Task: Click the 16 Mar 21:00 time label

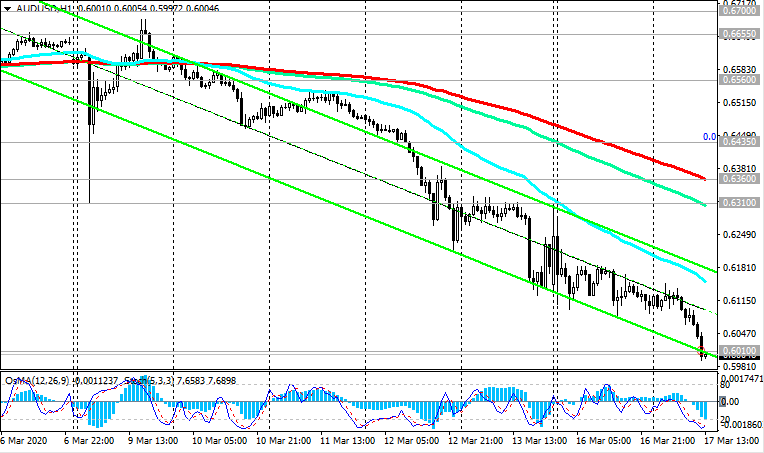Action: [x=668, y=441]
